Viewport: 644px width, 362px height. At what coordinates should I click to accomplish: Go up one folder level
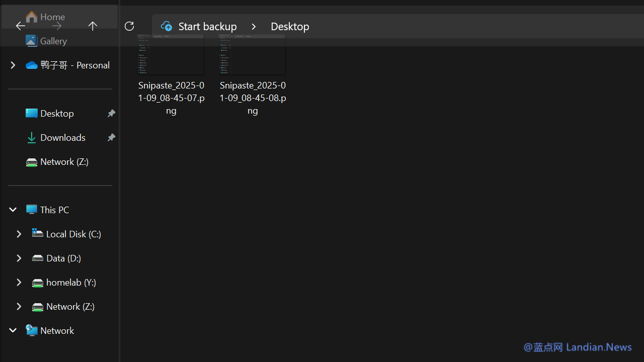[93, 26]
